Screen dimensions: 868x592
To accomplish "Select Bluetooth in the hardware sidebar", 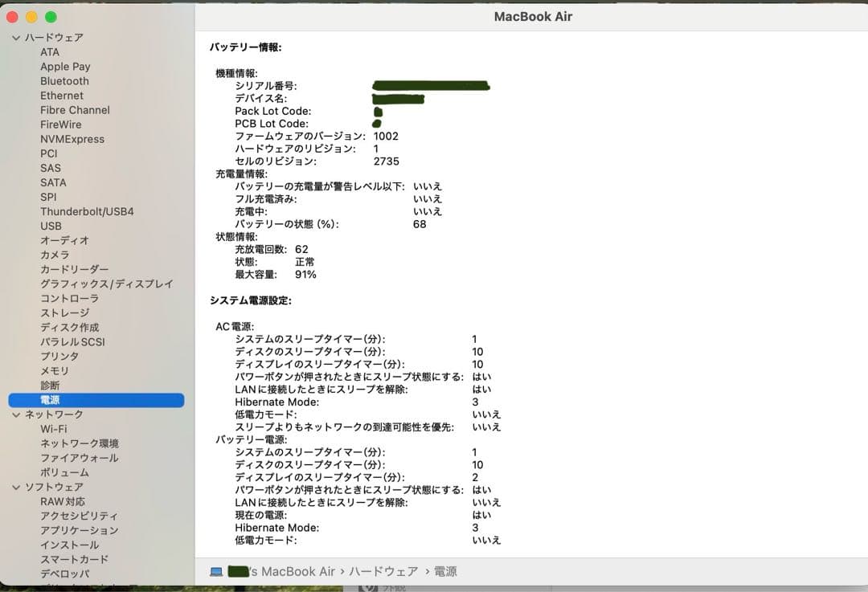I will coord(64,80).
